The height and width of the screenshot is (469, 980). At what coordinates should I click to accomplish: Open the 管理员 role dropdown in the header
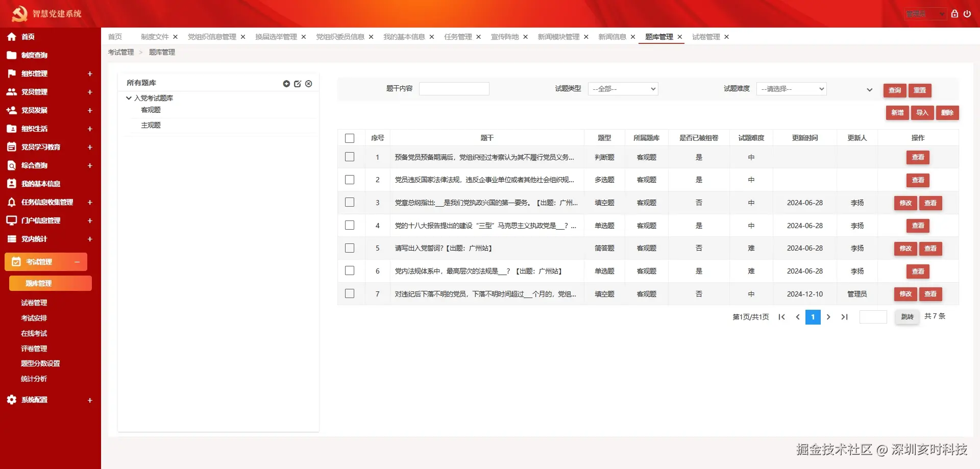(926, 14)
